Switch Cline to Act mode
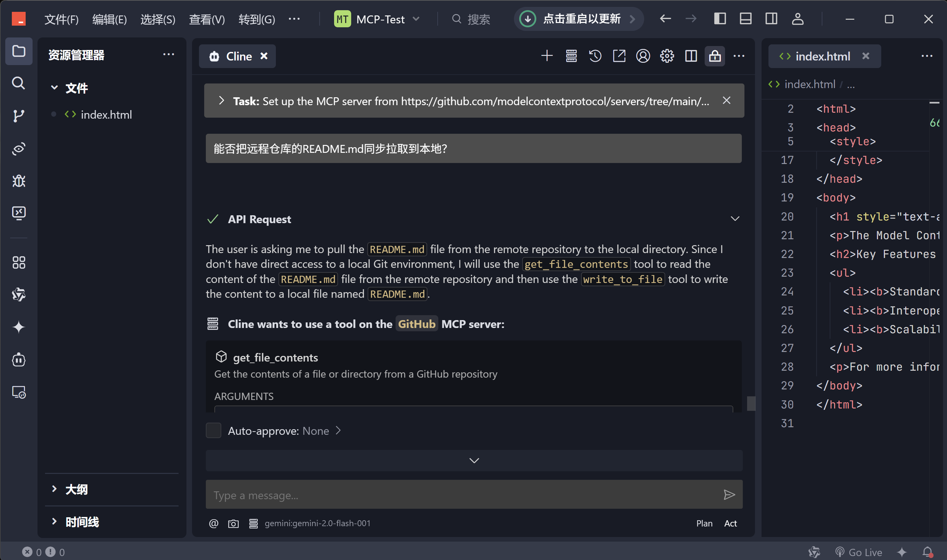The image size is (947, 560). (x=730, y=524)
